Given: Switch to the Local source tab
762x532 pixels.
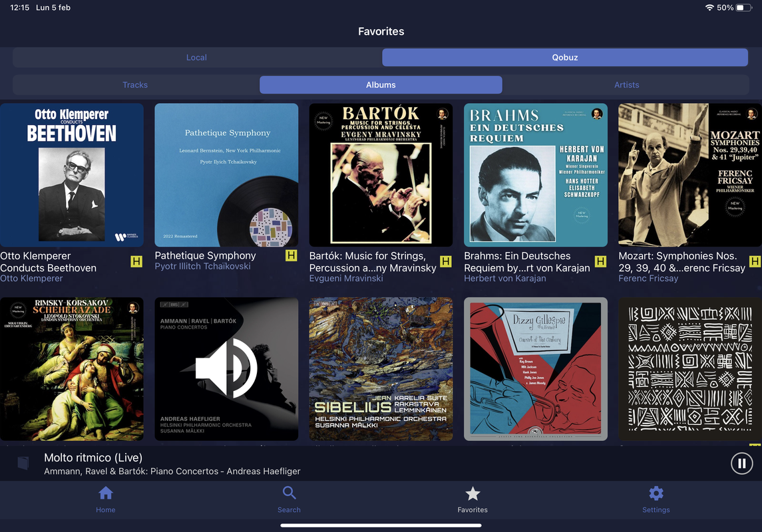Looking at the screenshot, I should click(x=196, y=57).
